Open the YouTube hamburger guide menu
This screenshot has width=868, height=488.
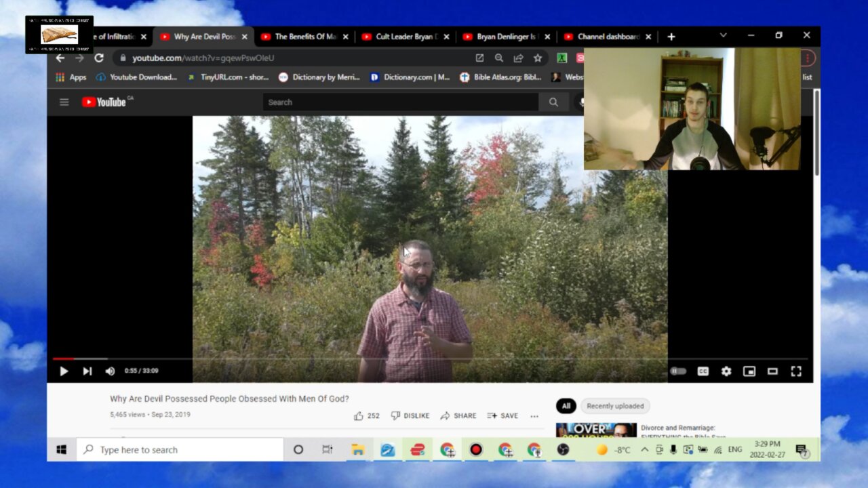pos(64,102)
